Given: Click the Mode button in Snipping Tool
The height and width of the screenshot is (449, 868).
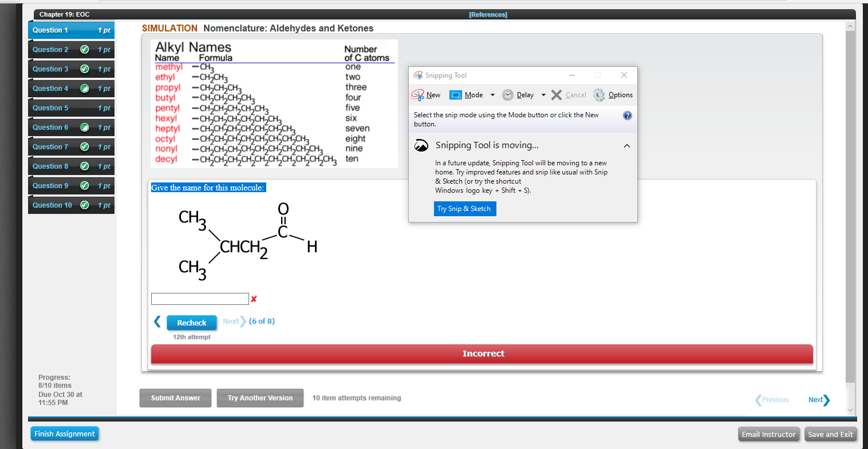Looking at the screenshot, I should [466, 95].
